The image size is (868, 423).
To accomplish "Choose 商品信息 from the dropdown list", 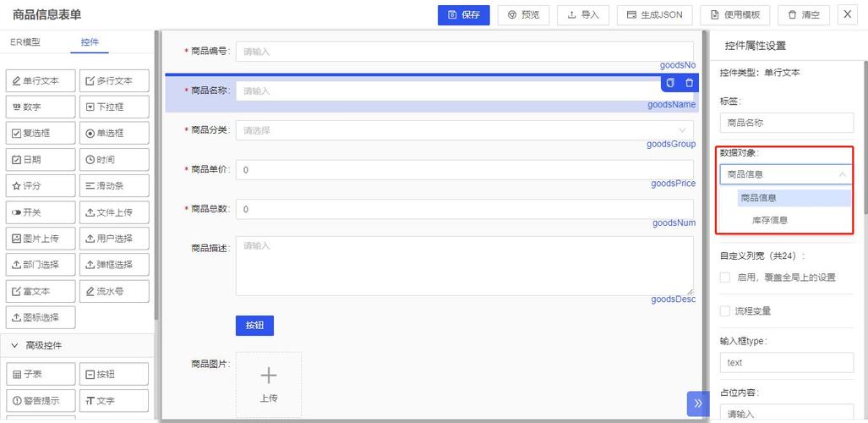I will click(x=794, y=198).
